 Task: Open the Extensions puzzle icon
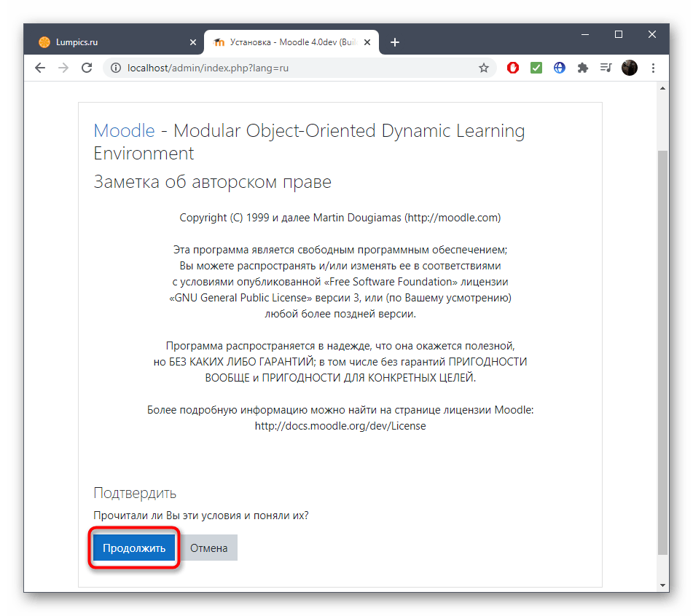click(x=583, y=68)
